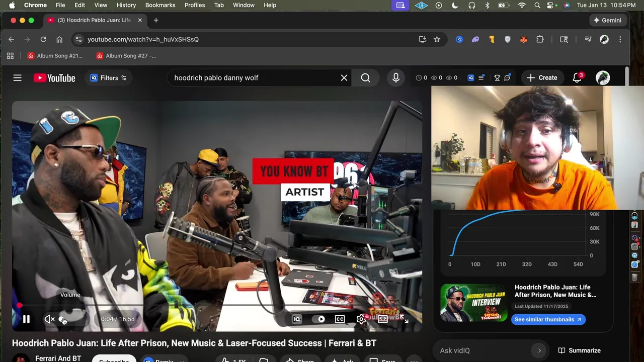Summarize the video with vidIQ
644x362 pixels.
point(579,350)
